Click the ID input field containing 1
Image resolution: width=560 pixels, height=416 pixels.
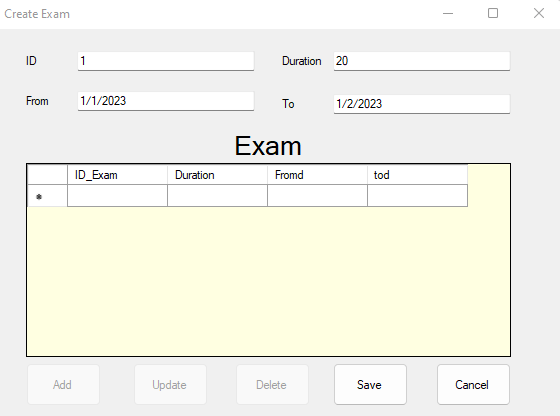pyautogui.click(x=166, y=61)
